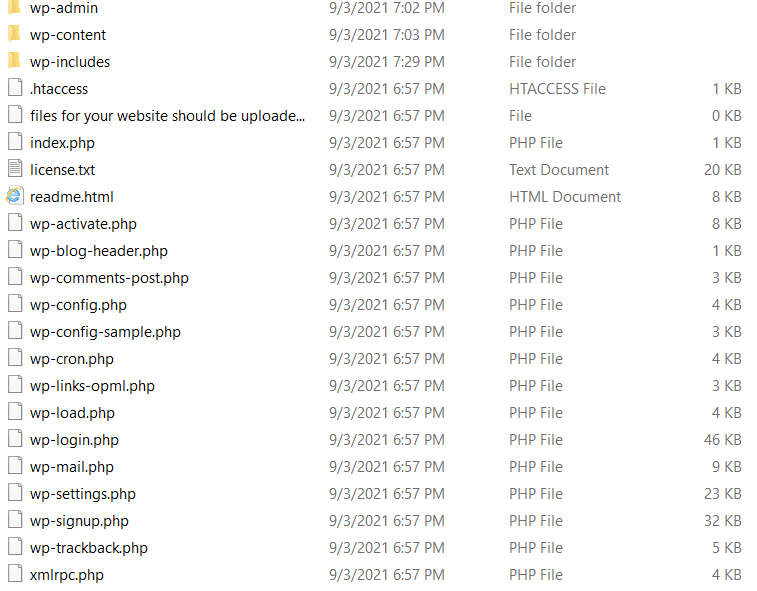Click the wp-login.php file icon

pos(15,439)
